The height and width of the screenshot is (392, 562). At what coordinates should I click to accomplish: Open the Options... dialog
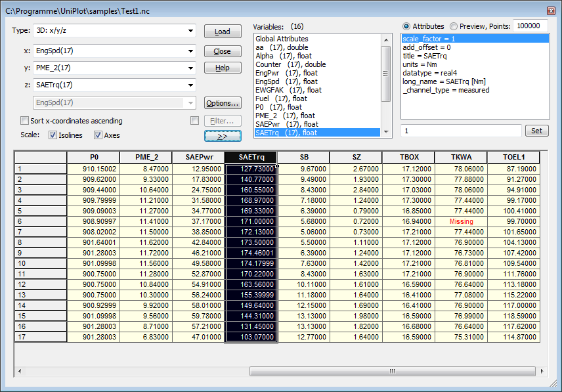223,103
